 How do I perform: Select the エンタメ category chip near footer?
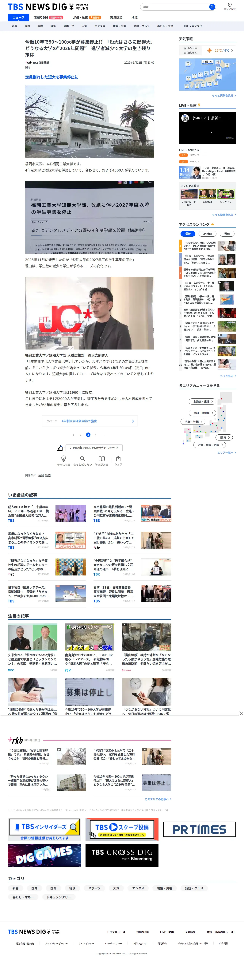click(x=138, y=888)
